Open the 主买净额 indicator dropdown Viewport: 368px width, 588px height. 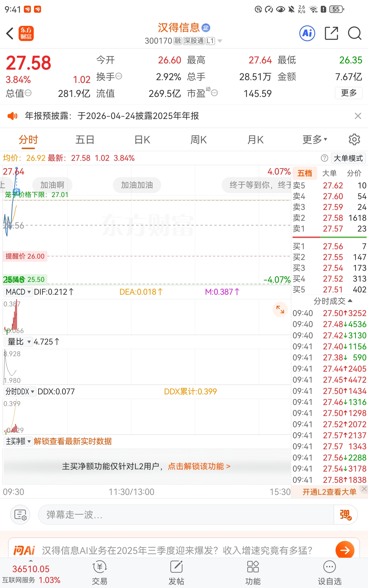pyautogui.click(x=18, y=441)
